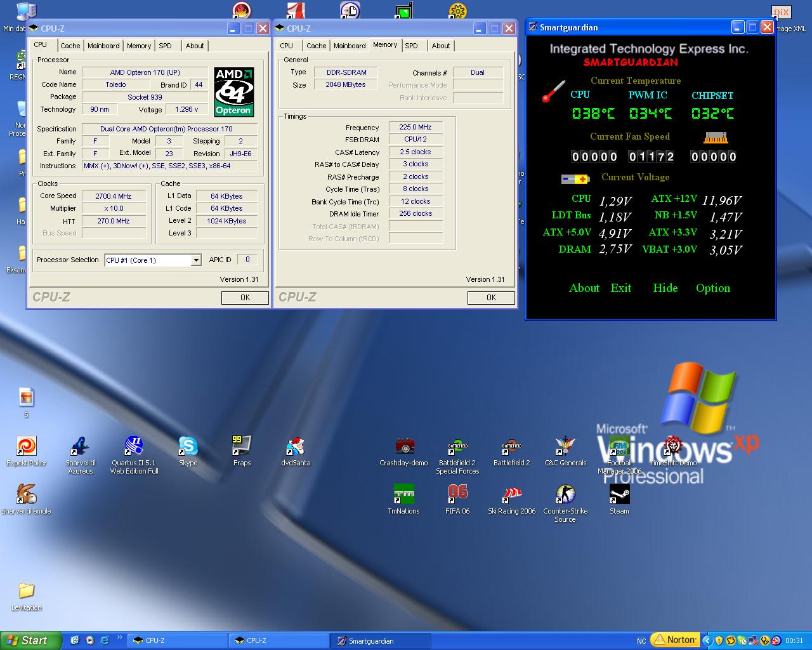This screenshot has width=812, height=650.
Task: Open Cache tab in right CPU-Z window
Action: pos(316,46)
